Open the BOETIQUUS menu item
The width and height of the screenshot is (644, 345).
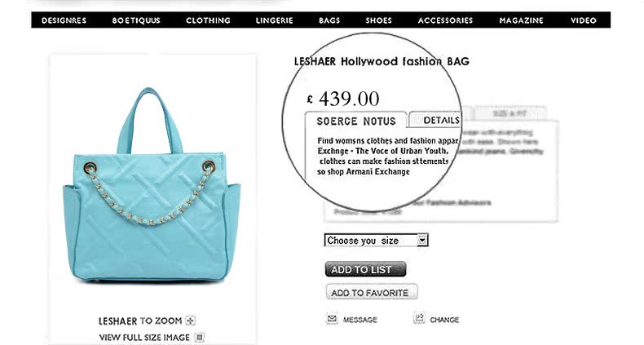(136, 20)
